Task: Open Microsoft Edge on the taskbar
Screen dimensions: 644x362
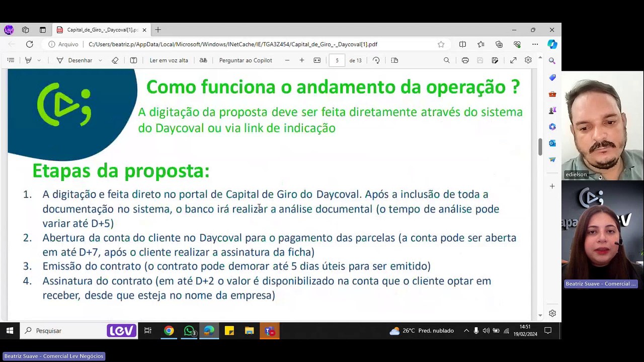Action: [x=209, y=331]
